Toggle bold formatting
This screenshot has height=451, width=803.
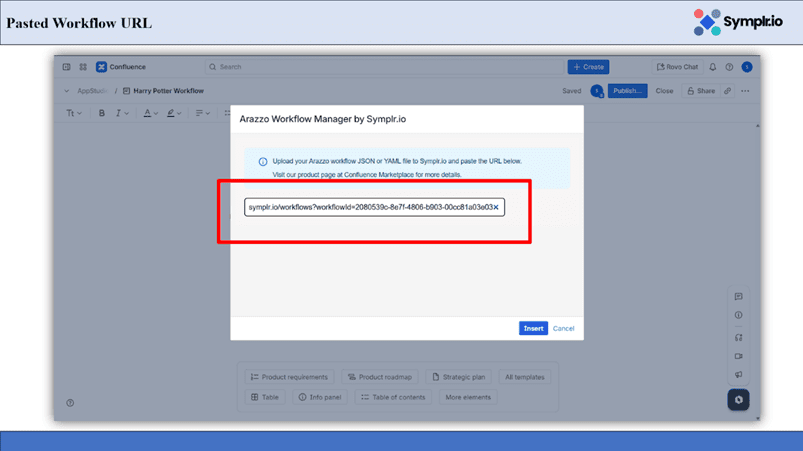click(x=101, y=113)
